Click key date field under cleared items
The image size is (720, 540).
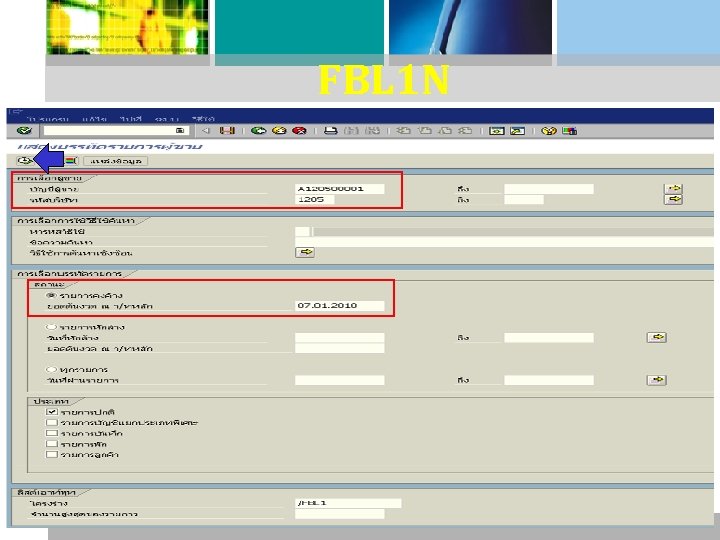[x=340, y=348]
